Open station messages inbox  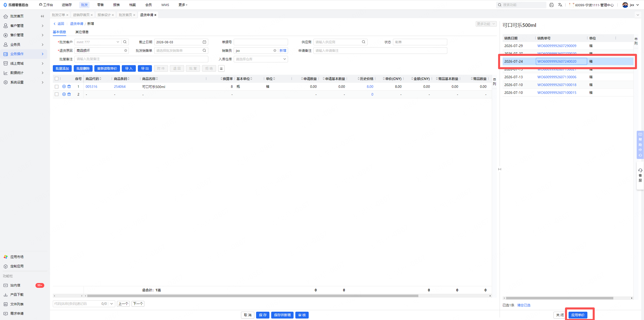click(x=15, y=285)
